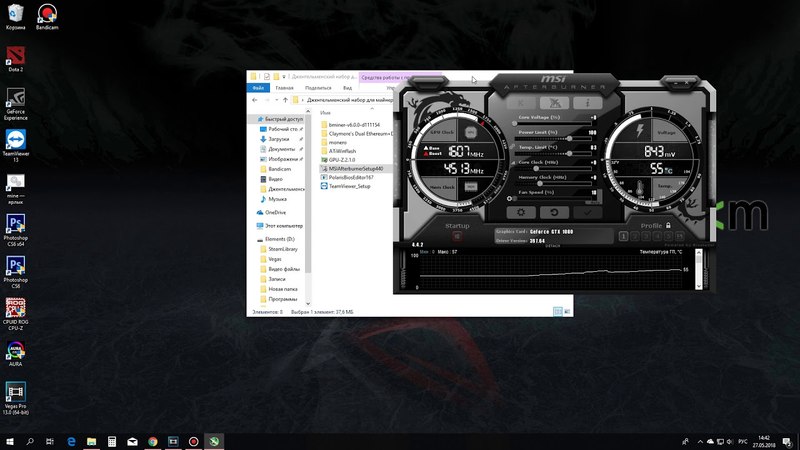Click the airplane overclock scanner button in Afterburner
The width and height of the screenshot is (800, 450).
555,103
